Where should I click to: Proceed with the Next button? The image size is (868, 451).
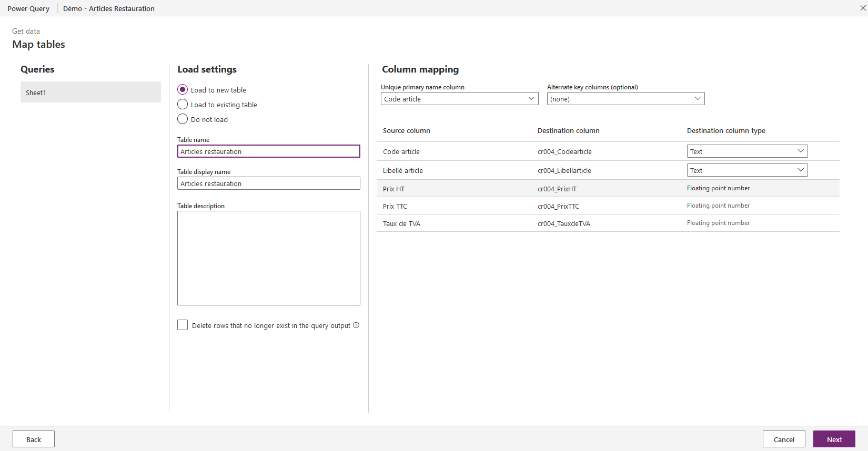point(834,439)
